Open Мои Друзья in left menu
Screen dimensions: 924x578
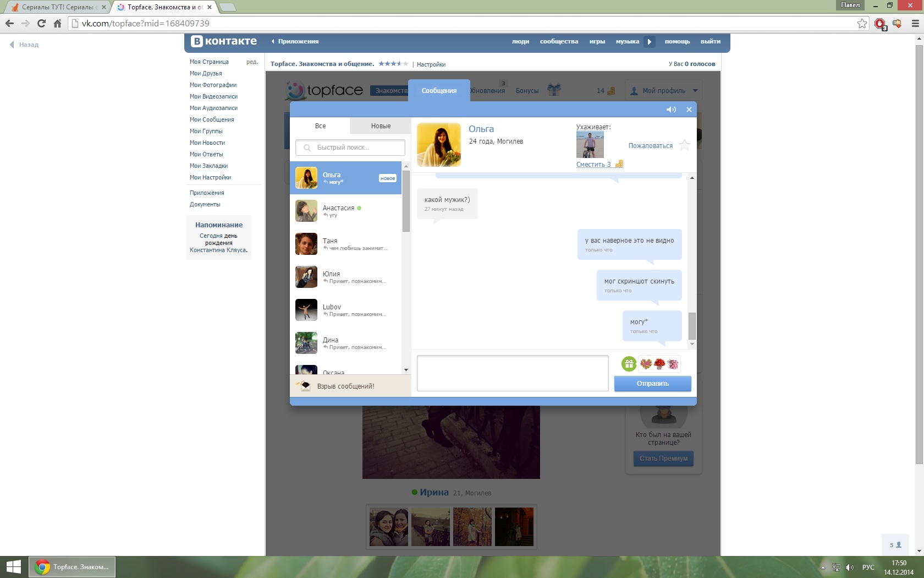pos(206,73)
